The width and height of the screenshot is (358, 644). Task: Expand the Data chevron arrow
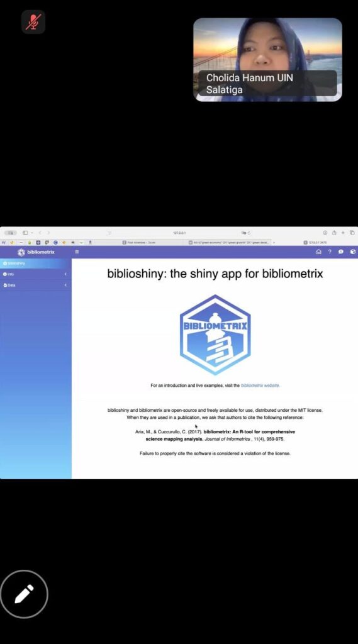(x=65, y=285)
